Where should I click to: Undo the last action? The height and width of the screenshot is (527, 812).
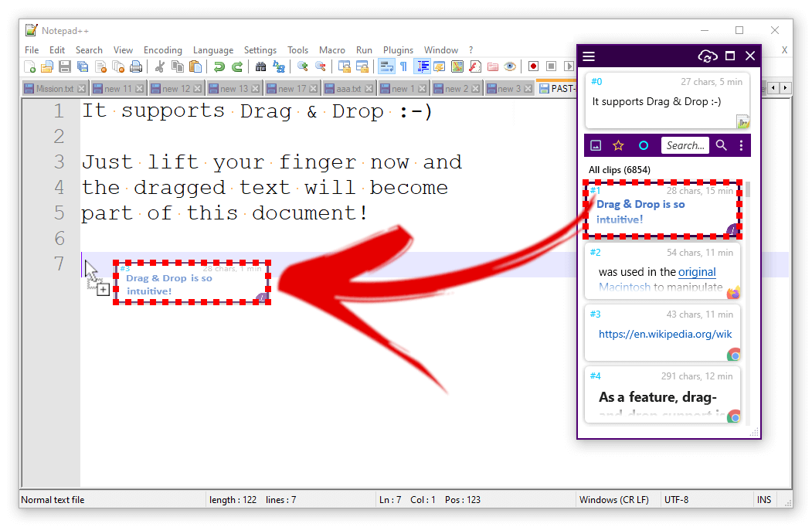click(219, 66)
